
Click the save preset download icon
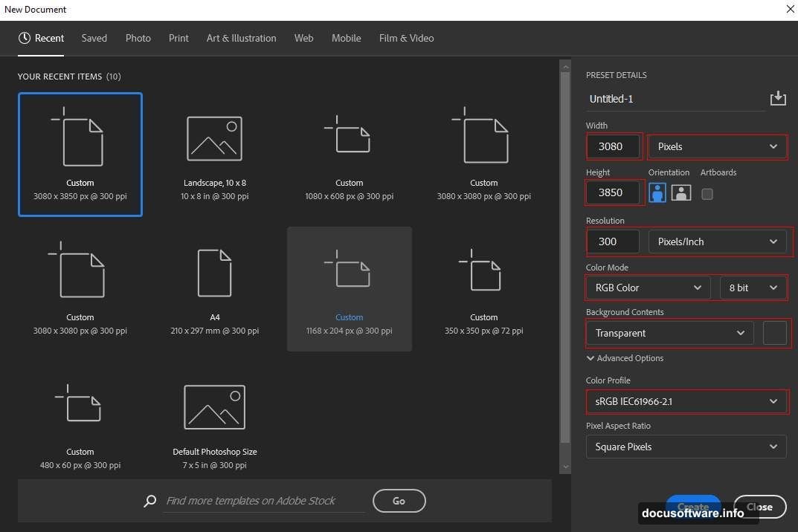pos(778,97)
